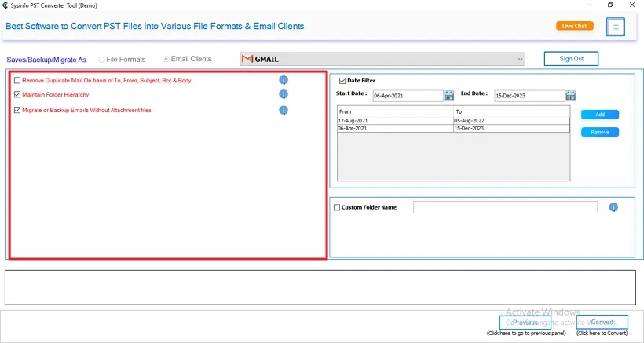Click info icon for Maintain Folder Hierarchy
Viewport: 644px width, 343px height.
coord(284,94)
